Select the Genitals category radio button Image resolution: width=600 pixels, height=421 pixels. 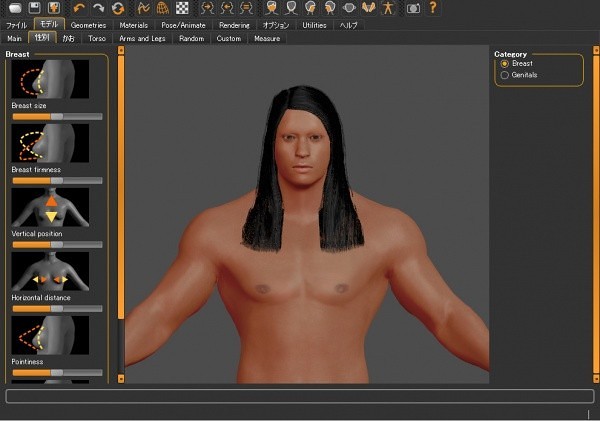click(x=505, y=75)
